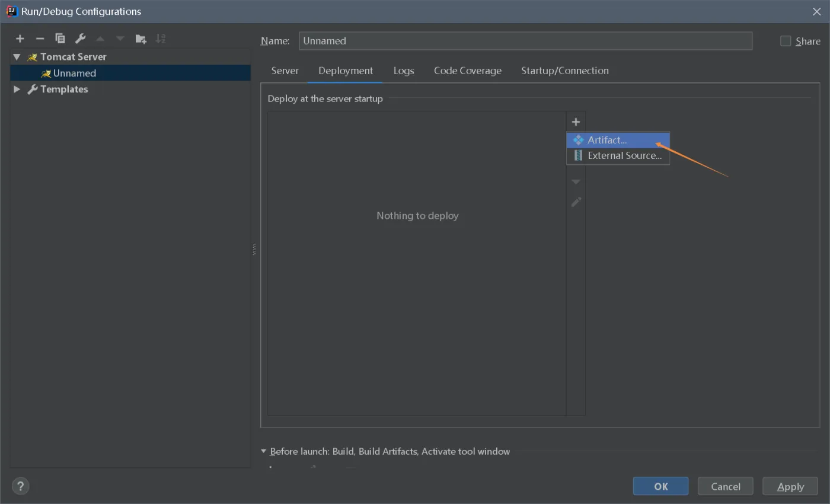Click the down arrow beside deployment list
The width and height of the screenshot is (830, 504).
click(576, 182)
